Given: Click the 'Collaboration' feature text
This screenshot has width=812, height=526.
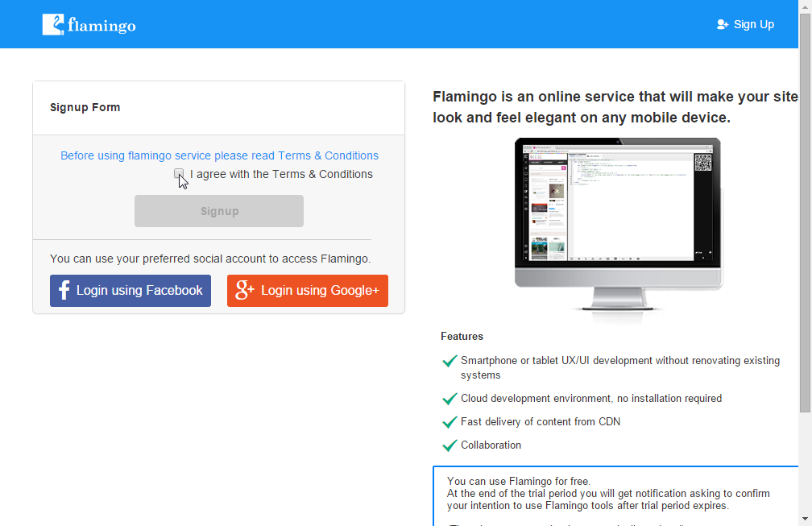Looking at the screenshot, I should coord(491,445).
